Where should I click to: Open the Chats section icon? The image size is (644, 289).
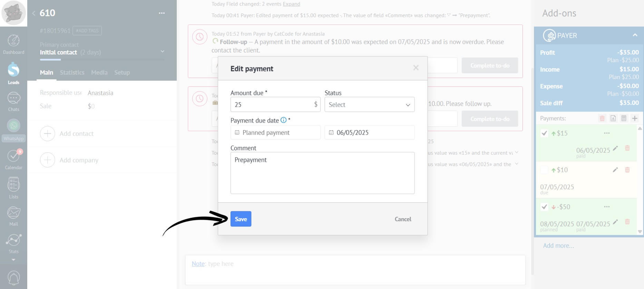[13, 102]
